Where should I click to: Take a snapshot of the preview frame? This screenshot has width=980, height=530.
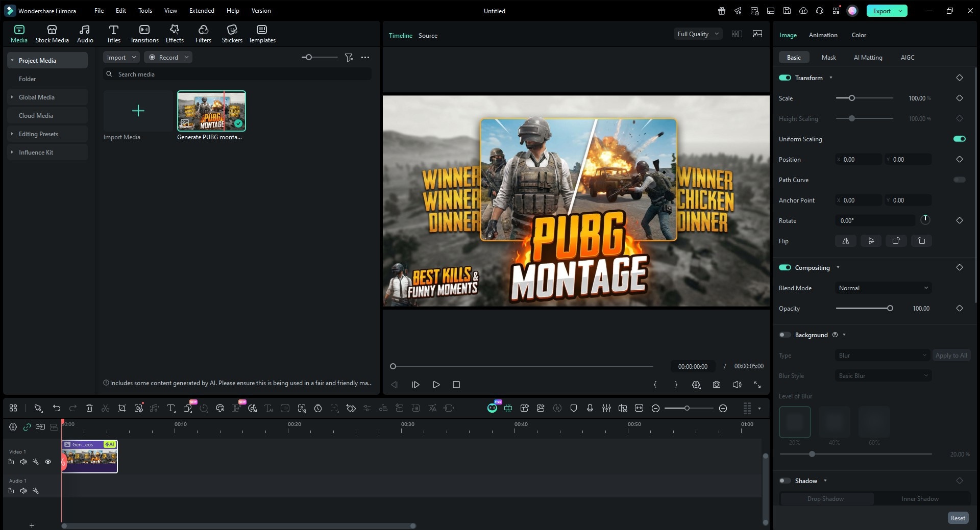(716, 385)
